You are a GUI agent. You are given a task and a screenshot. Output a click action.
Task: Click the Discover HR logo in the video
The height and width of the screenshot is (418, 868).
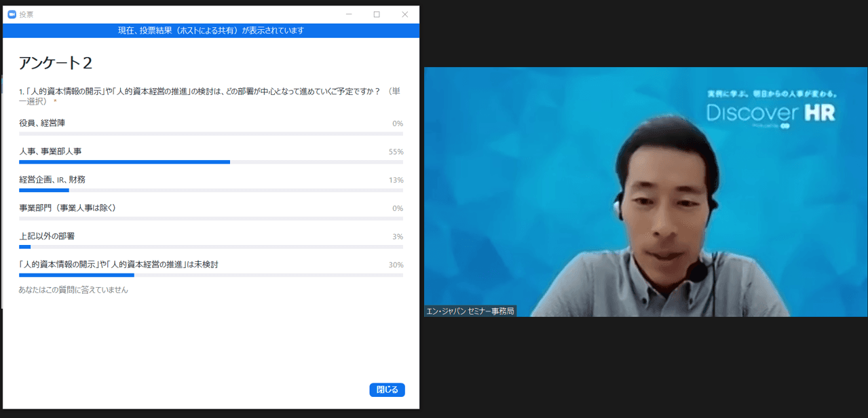[770, 111]
